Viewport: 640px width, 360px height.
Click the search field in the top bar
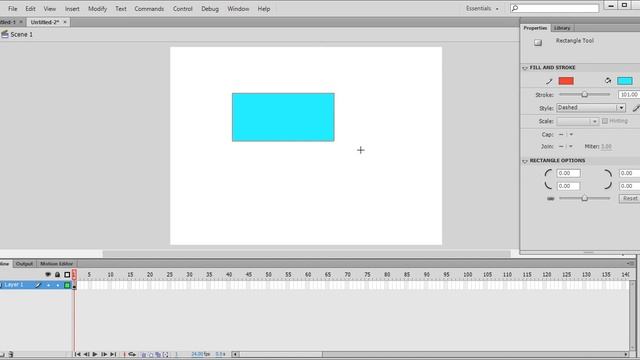pyautogui.click(x=554, y=8)
